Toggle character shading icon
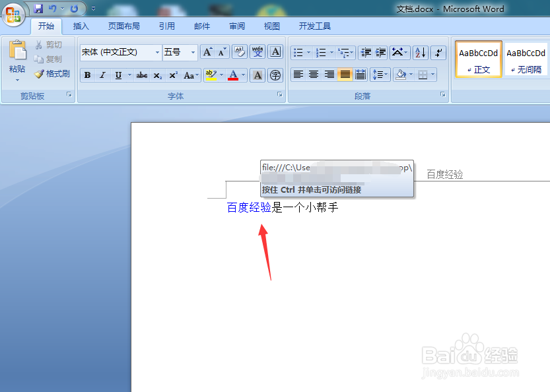This screenshot has width=550, height=392. (258, 75)
